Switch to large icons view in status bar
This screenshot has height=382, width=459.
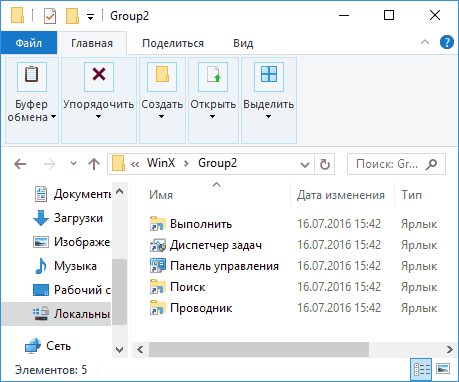(x=443, y=369)
